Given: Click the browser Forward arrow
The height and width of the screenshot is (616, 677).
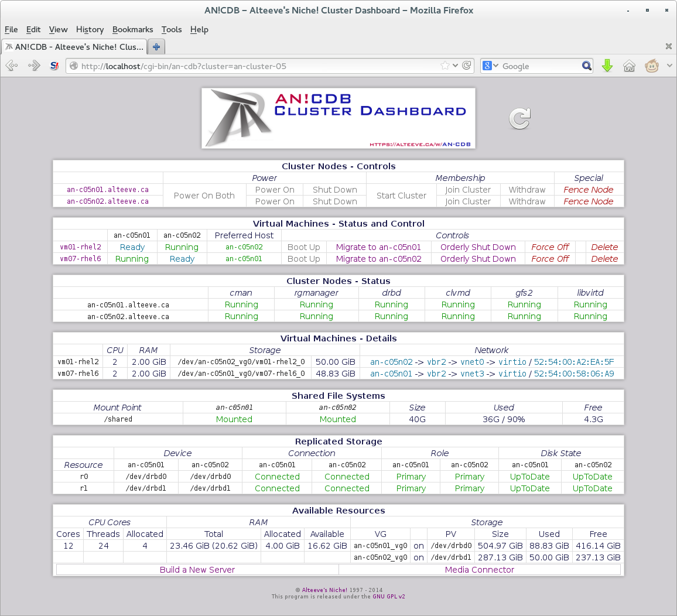Looking at the screenshot, I should tap(34, 66).
